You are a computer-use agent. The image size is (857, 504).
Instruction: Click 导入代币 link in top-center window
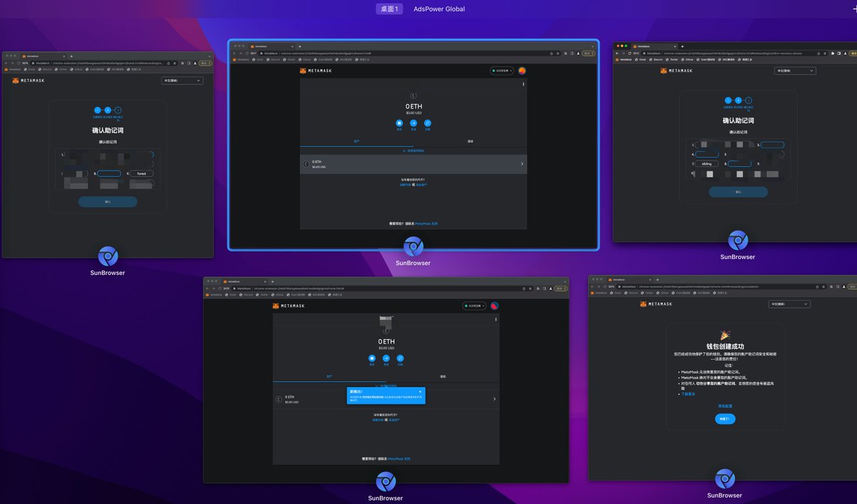point(421,184)
